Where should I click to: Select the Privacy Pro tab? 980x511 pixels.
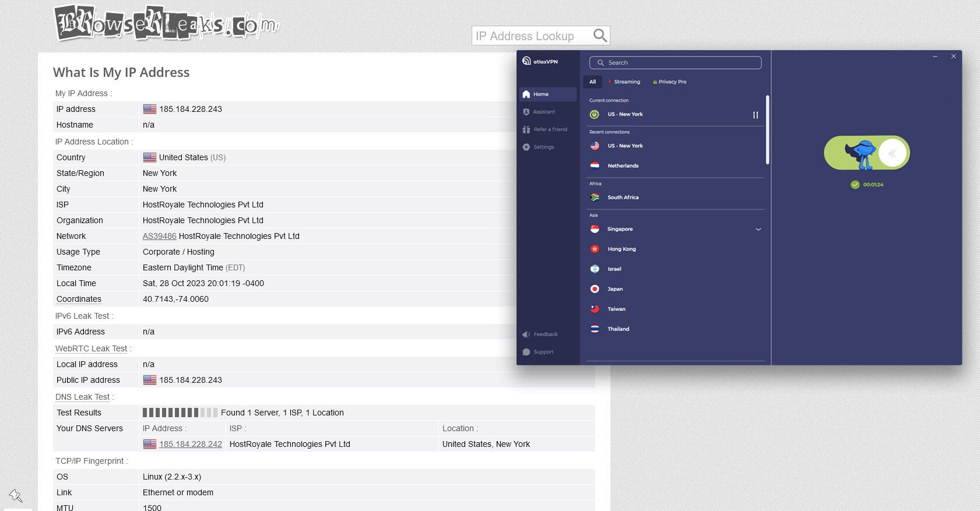point(670,82)
